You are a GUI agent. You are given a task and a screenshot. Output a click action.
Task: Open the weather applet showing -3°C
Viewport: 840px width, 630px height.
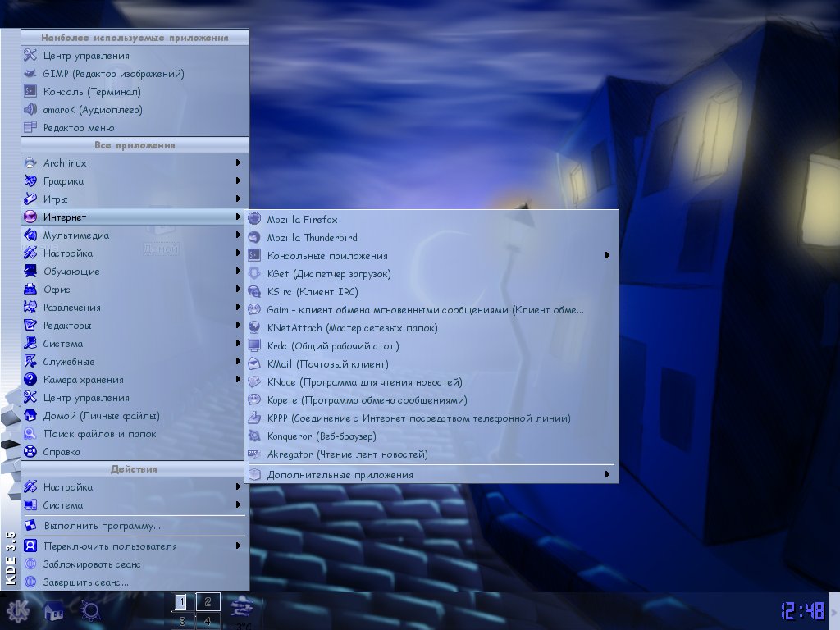[x=242, y=611]
